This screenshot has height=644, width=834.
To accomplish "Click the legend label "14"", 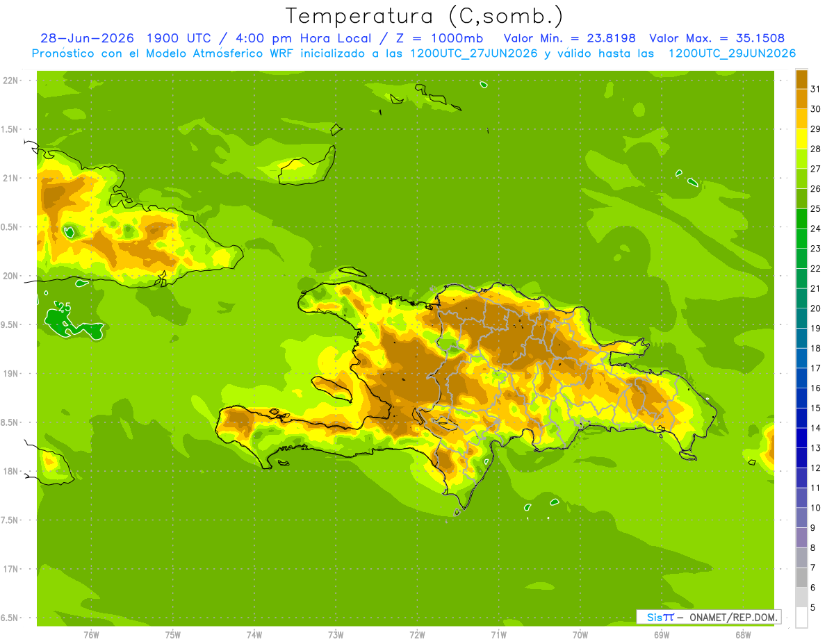I will 815,428.
